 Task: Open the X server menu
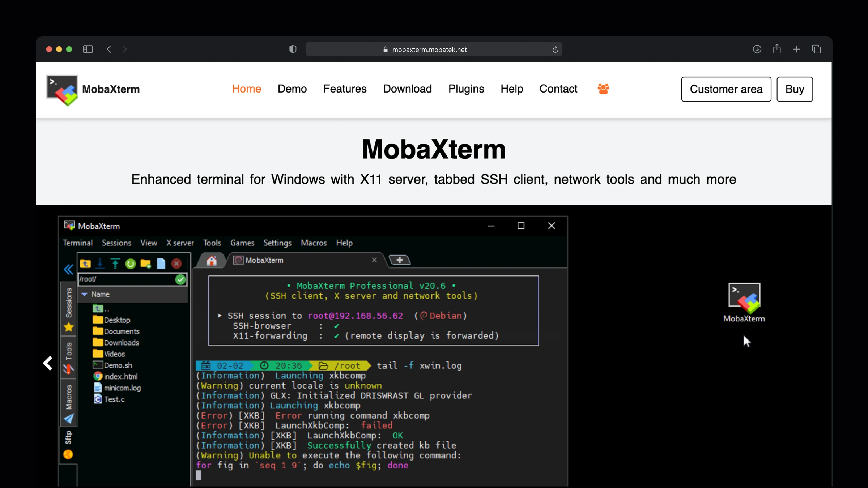[180, 243]
